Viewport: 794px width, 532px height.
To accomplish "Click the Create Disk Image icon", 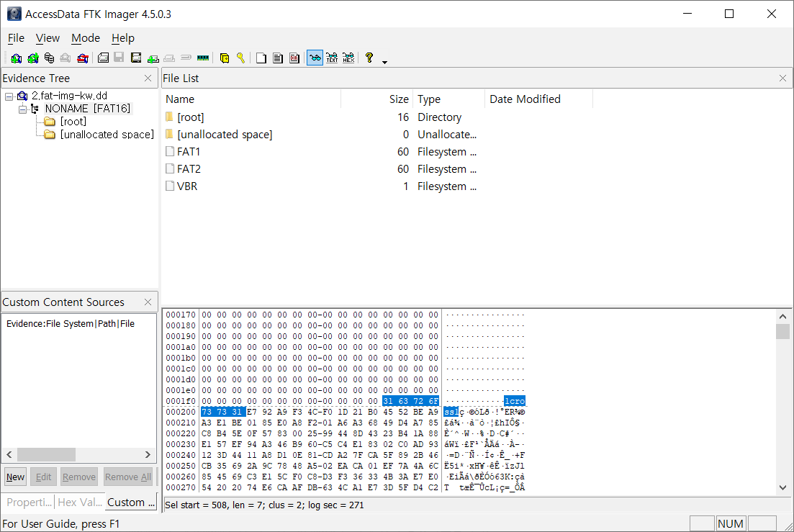I will (103, 58).
